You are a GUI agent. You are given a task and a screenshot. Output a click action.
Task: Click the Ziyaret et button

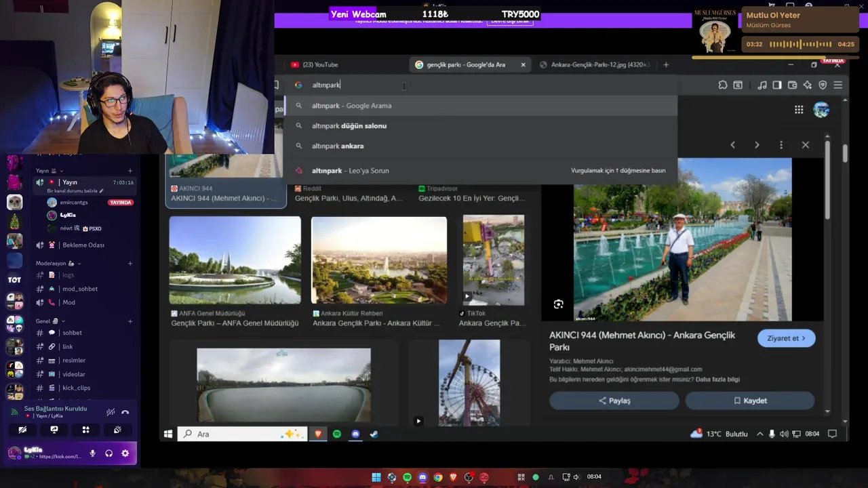click(786, 338)
